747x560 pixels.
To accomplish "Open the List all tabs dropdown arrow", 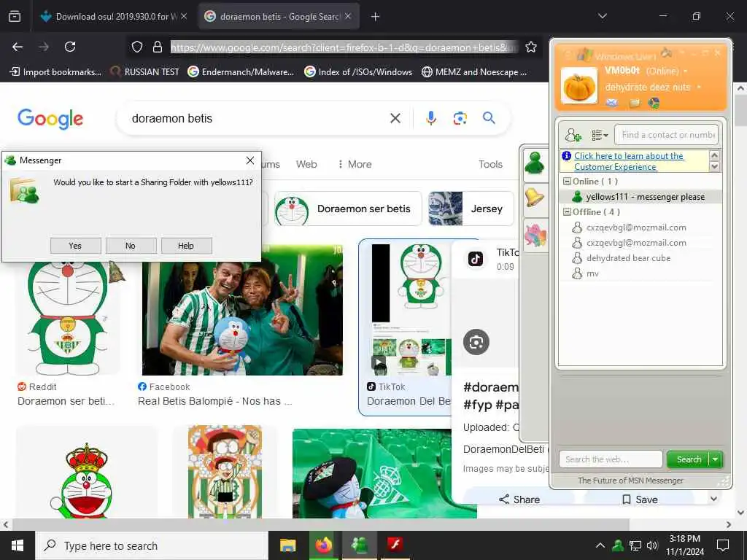I will pos(602,16).
